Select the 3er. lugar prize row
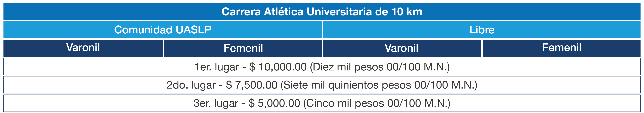This screenshot has height=113, width=644. [x=322, y=103]
